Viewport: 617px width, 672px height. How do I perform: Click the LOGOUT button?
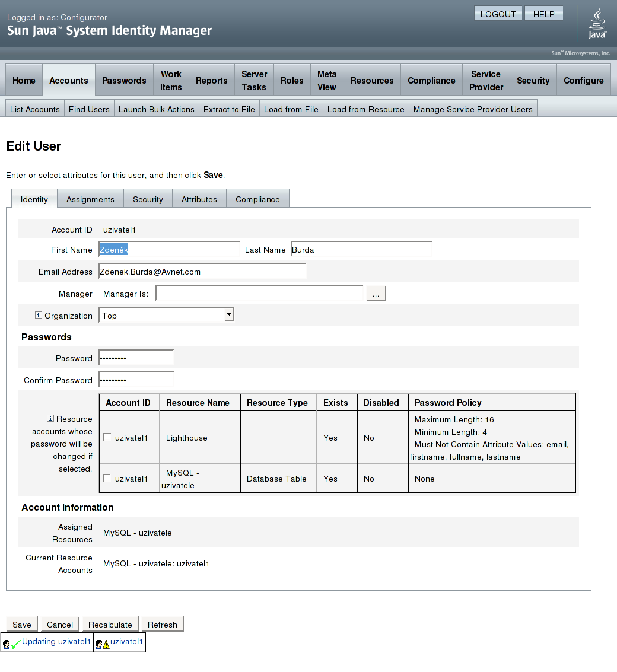point(498,14)
